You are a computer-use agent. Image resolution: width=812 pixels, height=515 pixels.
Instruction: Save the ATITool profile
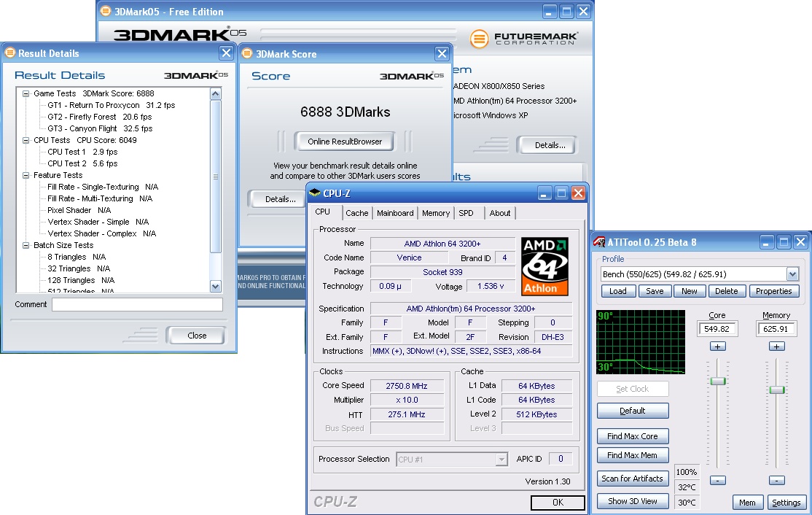pos(655,291)
